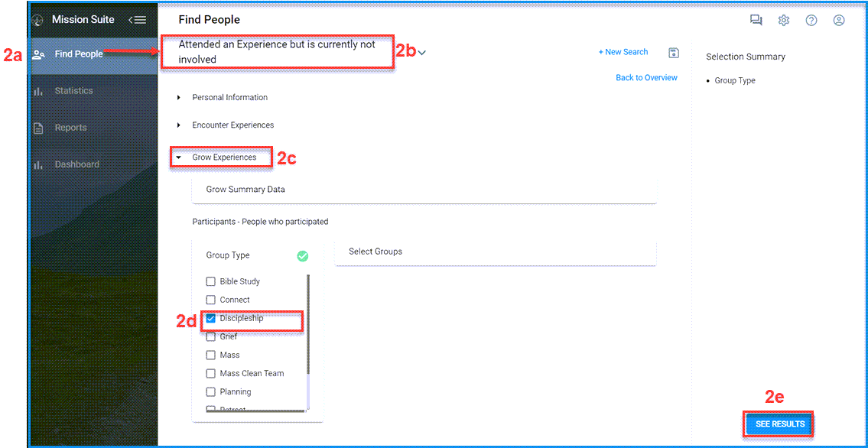Collapse the sidebar with the menu arrow icon
This screenshot has height=448, width=868.
pyautogui.click(x=137, y=20)
